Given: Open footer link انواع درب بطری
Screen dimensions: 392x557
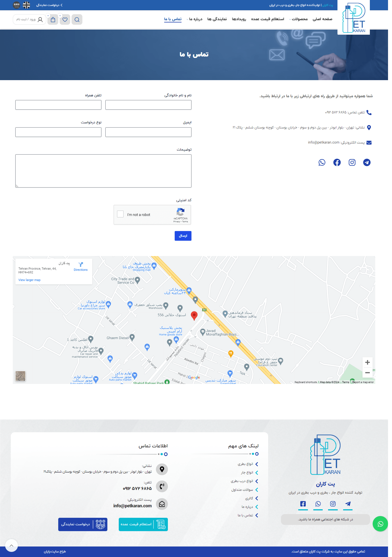Looking at the screenshot, I should (x=242, y=481).
